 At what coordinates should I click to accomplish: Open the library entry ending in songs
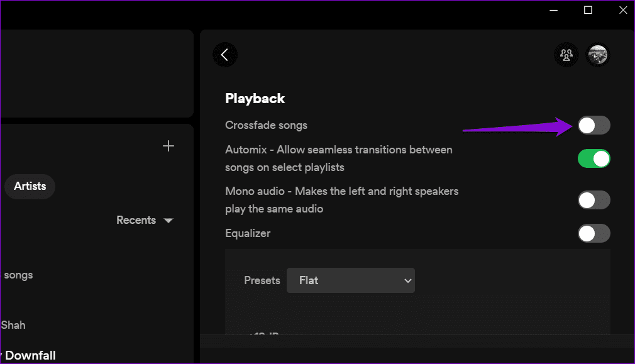coord(17,275)
